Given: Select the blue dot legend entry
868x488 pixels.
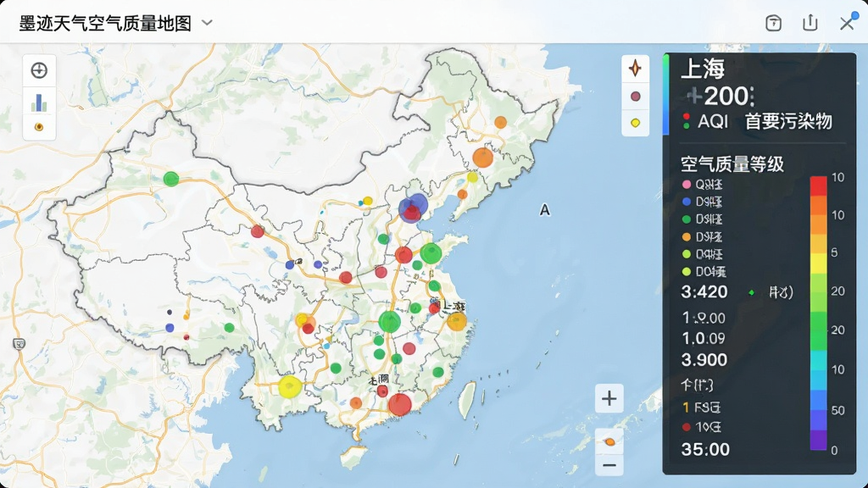Looking at the screenshot, I should pyautogui.click(x=703, y=202).
